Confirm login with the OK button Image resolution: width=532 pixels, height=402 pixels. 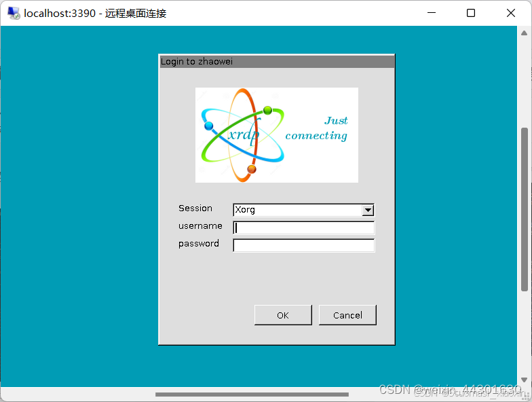click(283, 315)
